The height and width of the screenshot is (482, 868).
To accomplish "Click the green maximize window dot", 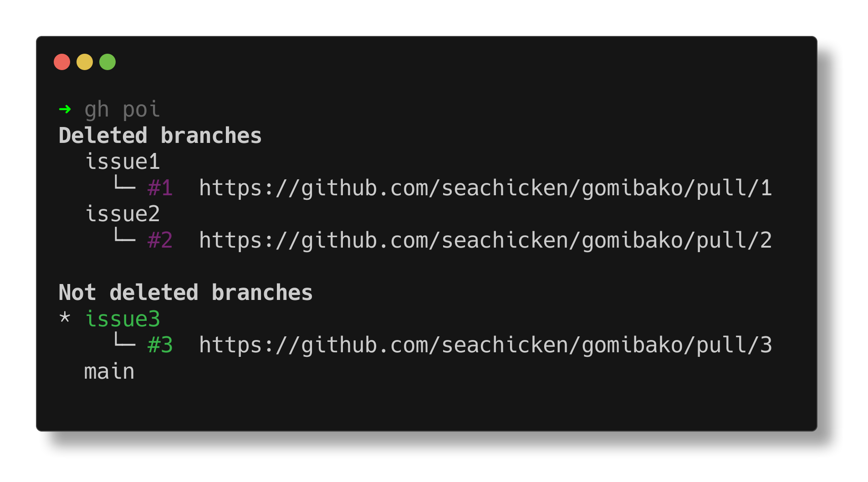I will point(107,62).
